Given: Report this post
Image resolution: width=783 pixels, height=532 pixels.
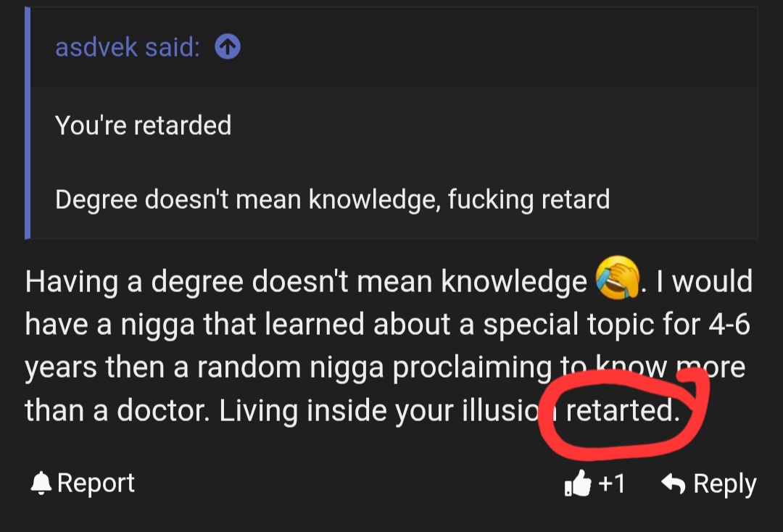Looking at the screenshot, I should click(x=83, y=483).
